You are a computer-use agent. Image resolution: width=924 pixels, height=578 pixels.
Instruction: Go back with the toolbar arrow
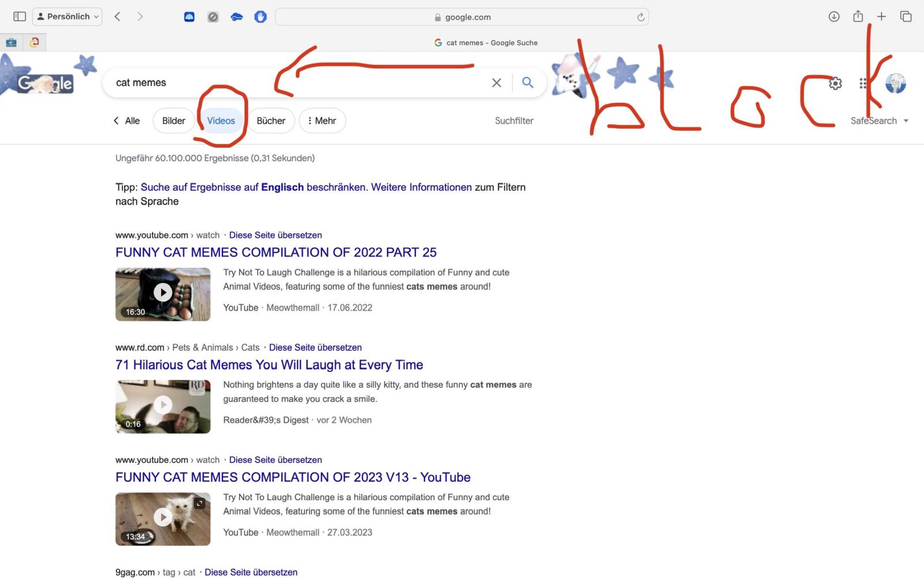117,17
